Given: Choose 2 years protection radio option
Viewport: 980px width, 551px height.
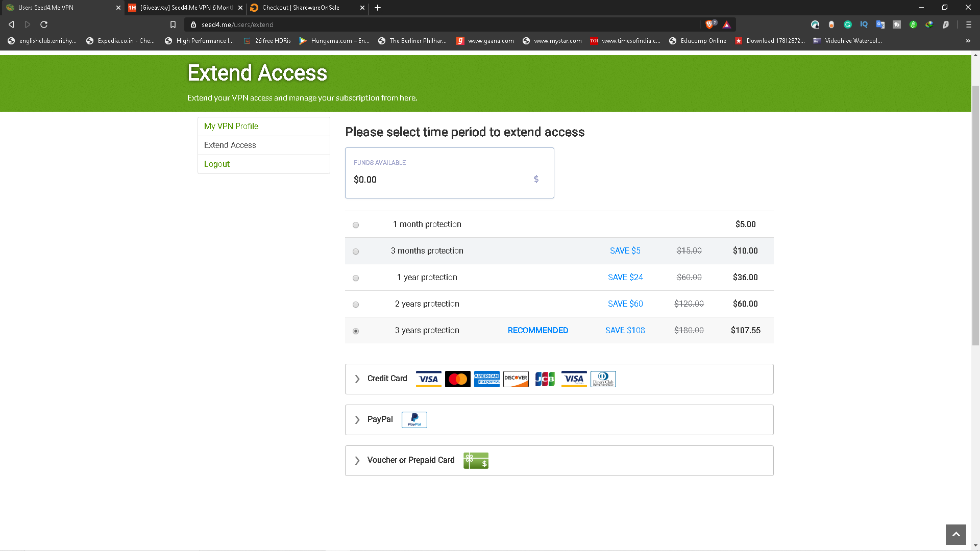Looking at the screenshot, I should [356, 305].
